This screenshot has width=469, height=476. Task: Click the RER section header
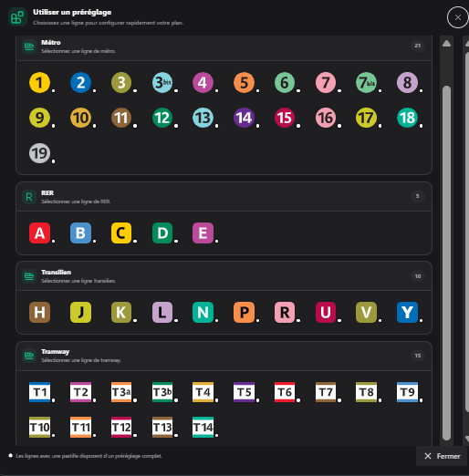(224, 197)
